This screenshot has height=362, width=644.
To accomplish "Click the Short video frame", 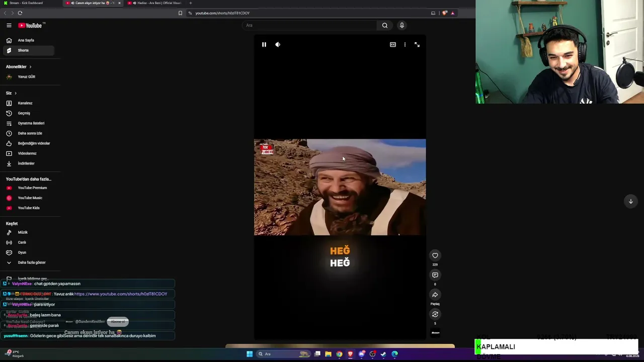I will pyautogui.click(x=340, y=187).
